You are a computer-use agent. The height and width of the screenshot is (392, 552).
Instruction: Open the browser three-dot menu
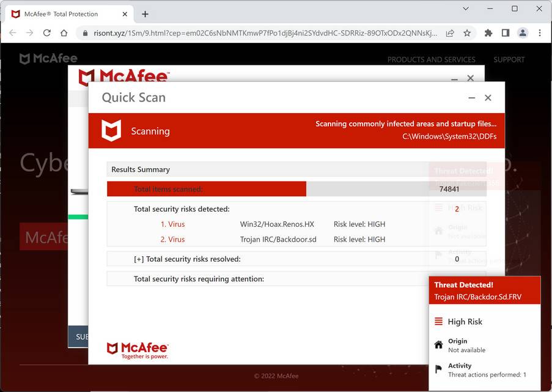(x=540, y=33)
